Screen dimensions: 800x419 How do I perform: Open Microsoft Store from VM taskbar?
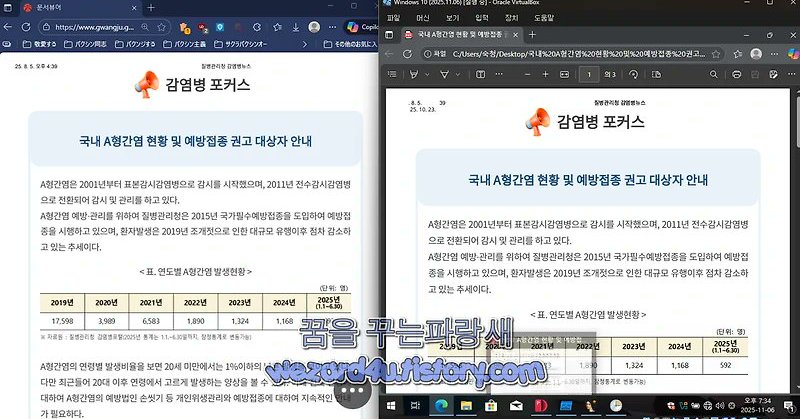pos(491,406)
